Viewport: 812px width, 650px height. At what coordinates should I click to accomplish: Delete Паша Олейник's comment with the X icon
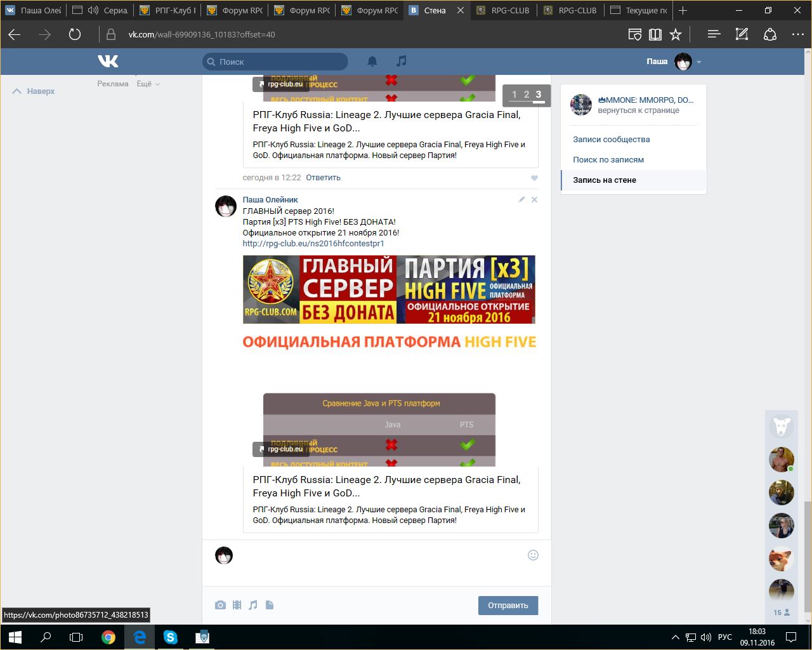click(534, 199)
